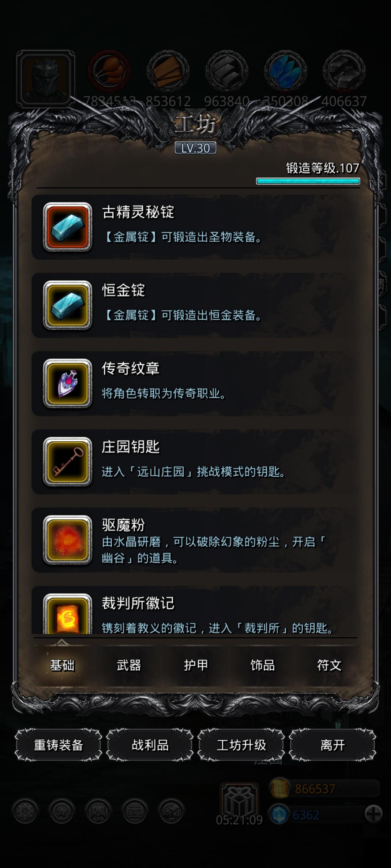This screenshot has width=391, height=868.
Task: Tap the 传奇纹章 emblem icon
Action: (67, 383)
